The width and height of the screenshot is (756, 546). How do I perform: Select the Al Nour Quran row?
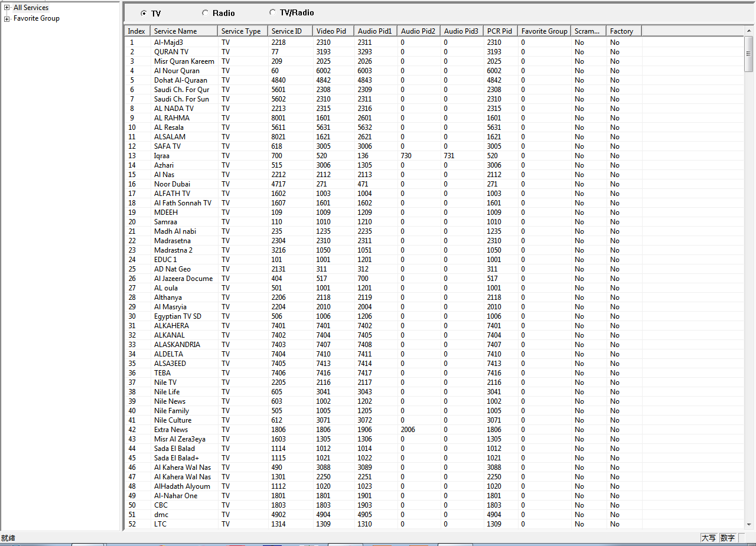383,71
